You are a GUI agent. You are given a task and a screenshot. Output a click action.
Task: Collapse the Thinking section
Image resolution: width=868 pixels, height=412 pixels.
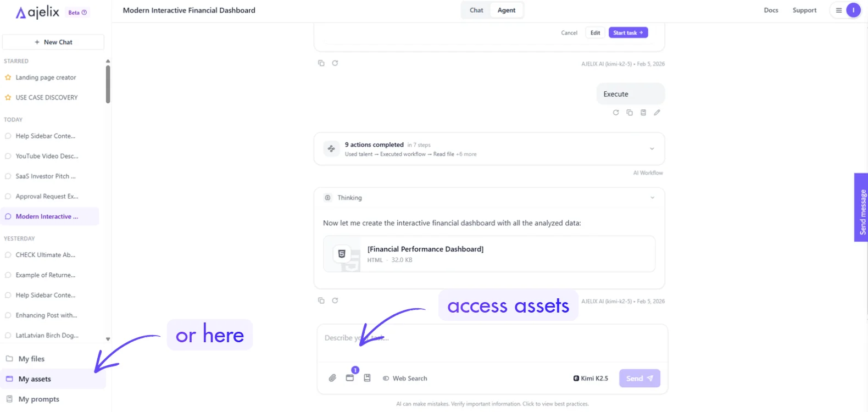pyautogui.click(x=652, y=198)
